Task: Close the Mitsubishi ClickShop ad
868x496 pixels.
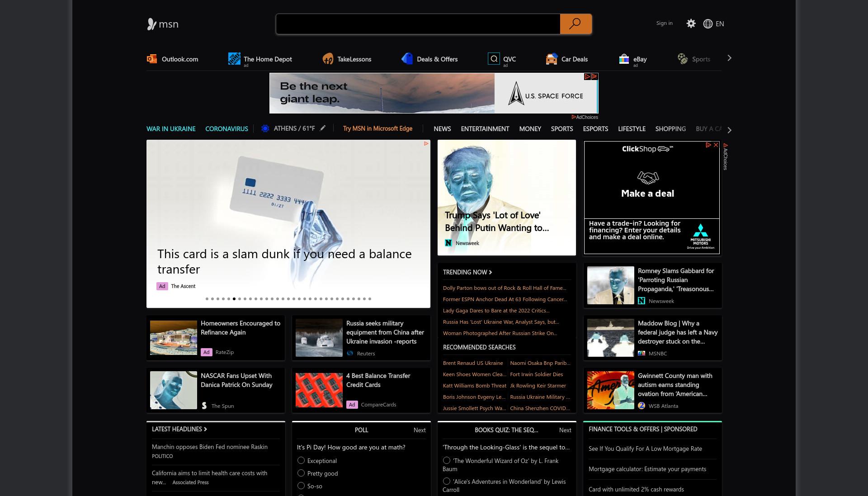Action: [716, 145]
